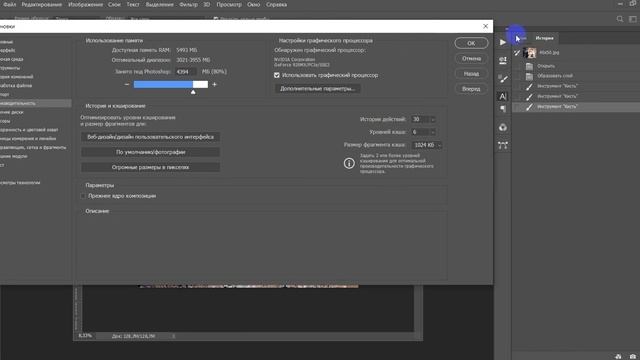Image resolution: width=640 pixels, height=360 pixels.
Task: Click the Назад button
Action: tap(471, 73)
